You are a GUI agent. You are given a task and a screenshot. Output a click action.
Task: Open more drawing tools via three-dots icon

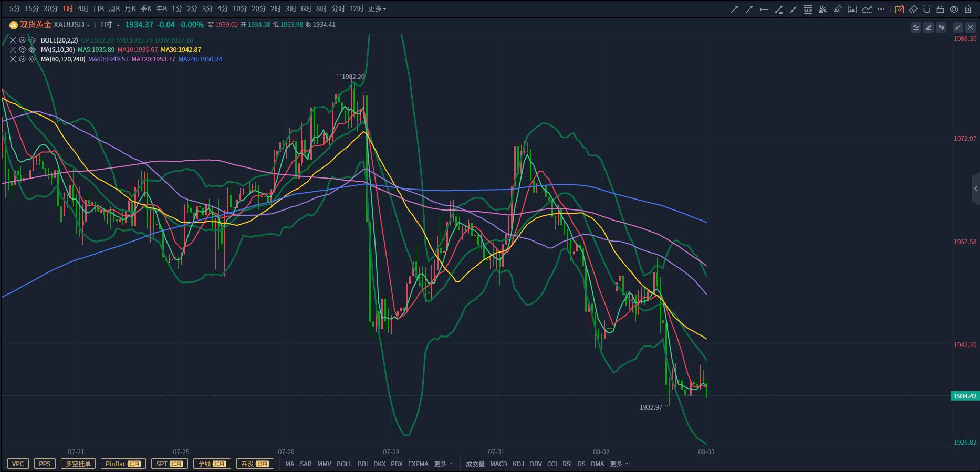[x=881, y=9]
